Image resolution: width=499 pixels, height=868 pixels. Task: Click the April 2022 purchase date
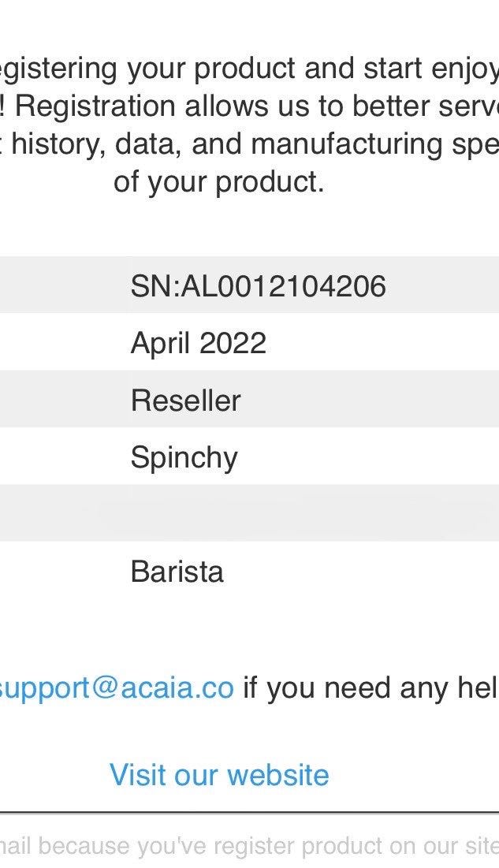click(x=199, y=343)
